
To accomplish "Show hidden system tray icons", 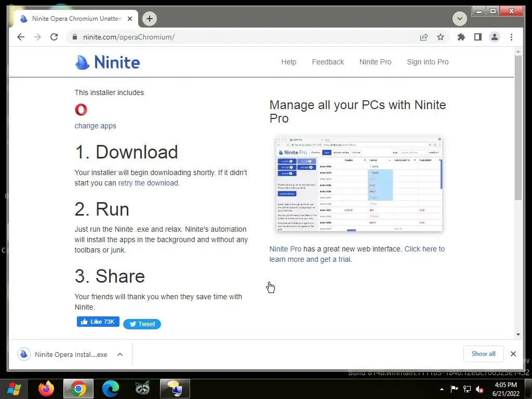I will pos(442,389).
